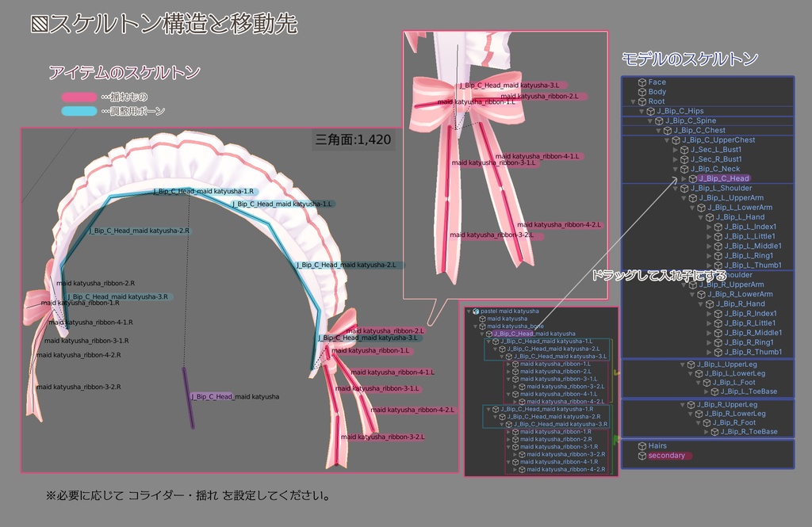Click the cube icon of J_Bip_L_Middle1
The height and width of the screenshot is (527, 812).
pyautogui.click(x=718, y=246)
